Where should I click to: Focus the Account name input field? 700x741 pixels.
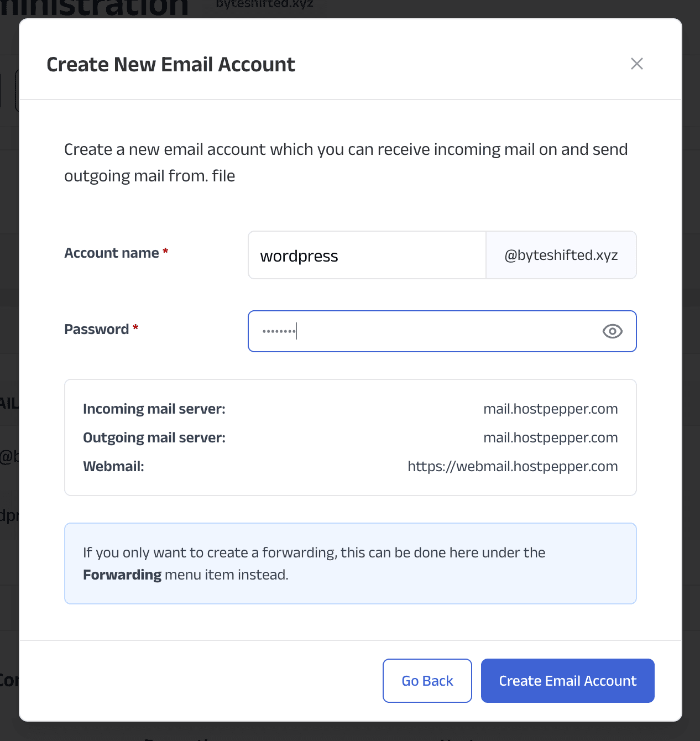[367, 255]
